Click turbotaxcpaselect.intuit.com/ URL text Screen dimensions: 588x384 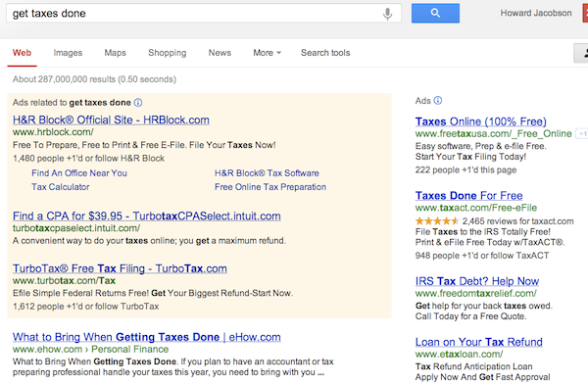pos(76,228)
